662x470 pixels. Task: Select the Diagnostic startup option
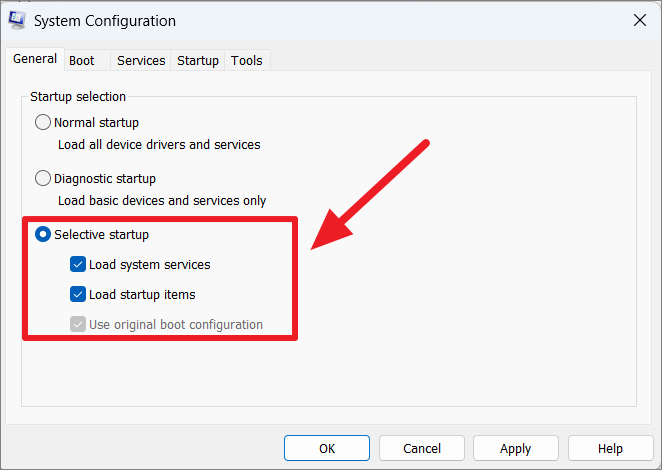coord(43,178)
